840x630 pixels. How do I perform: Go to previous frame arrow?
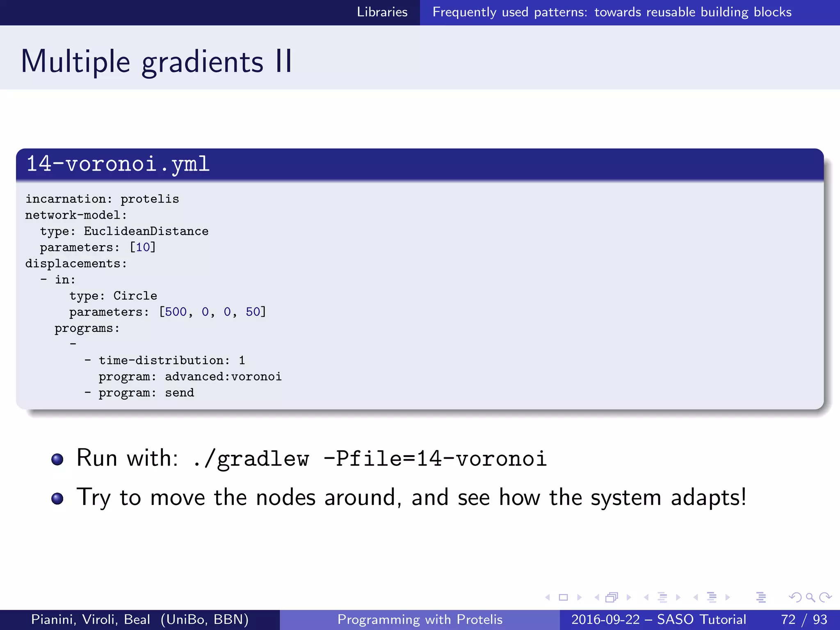coord(597,598)
